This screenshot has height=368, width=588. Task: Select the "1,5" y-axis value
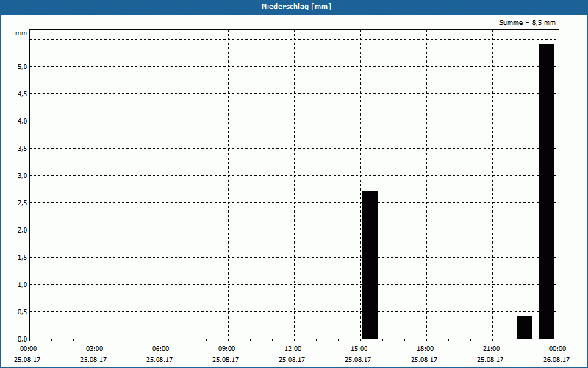23,257
